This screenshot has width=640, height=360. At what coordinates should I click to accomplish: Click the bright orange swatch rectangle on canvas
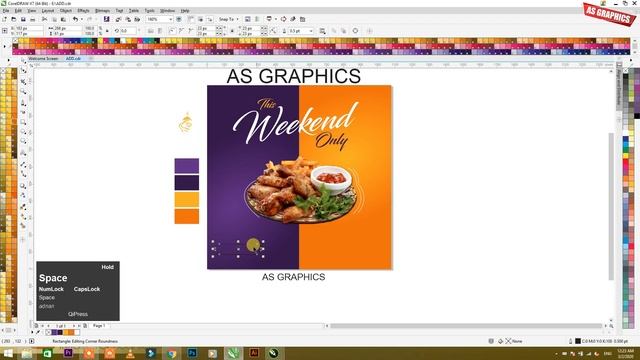click(187, 216)
